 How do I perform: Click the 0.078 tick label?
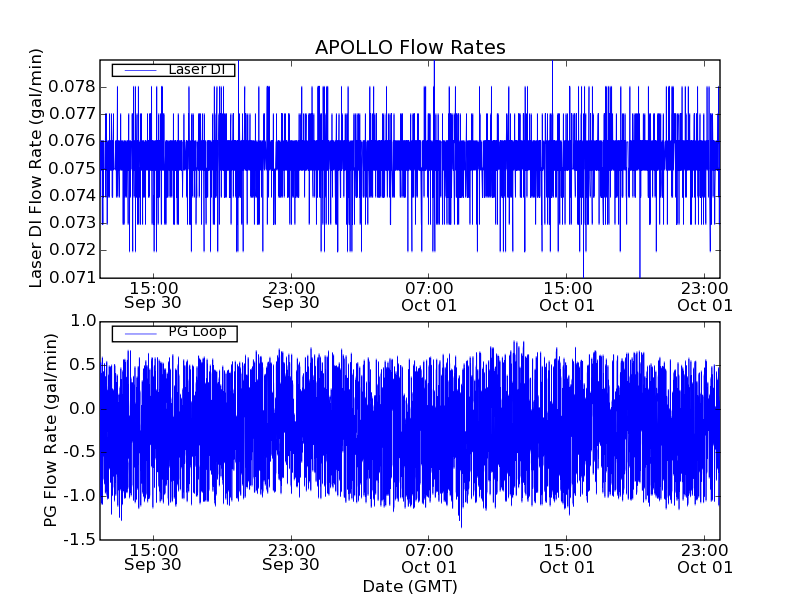pos(72,87)
